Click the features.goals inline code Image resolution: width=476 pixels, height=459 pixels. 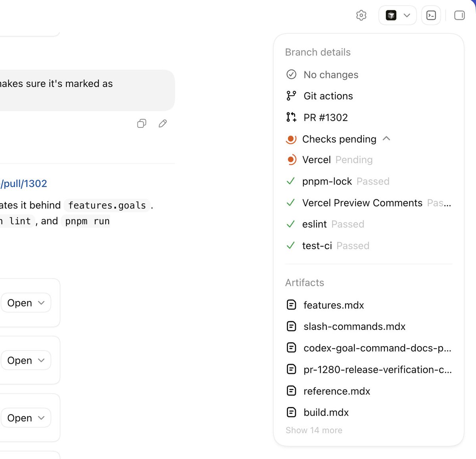click(x=107, y=205)
